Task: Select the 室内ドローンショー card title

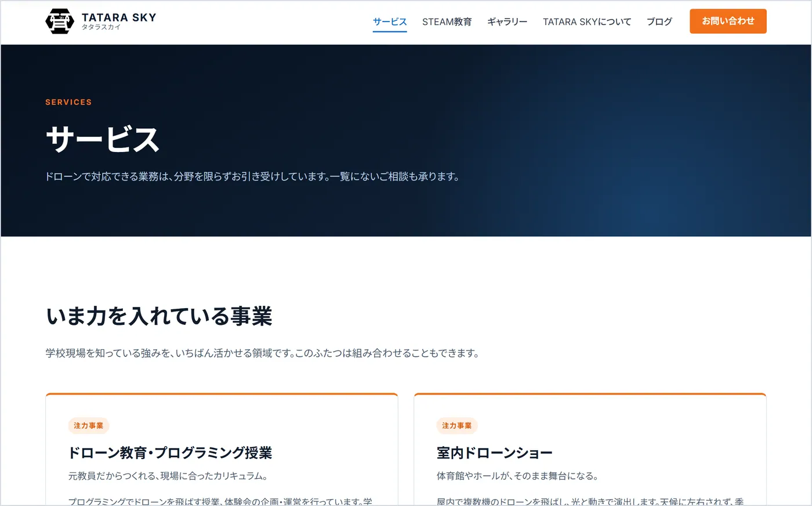Action: point(495,453)
